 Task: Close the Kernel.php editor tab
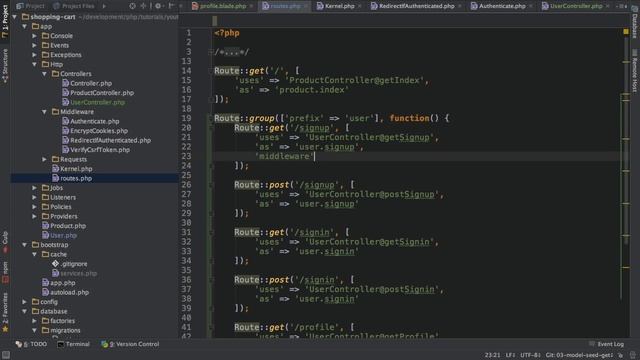[359, 6]
